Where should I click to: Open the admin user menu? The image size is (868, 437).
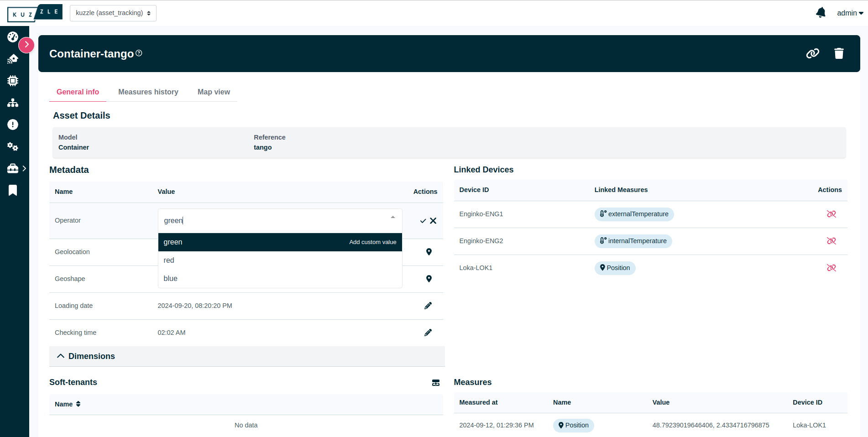[x=849, y=13]
